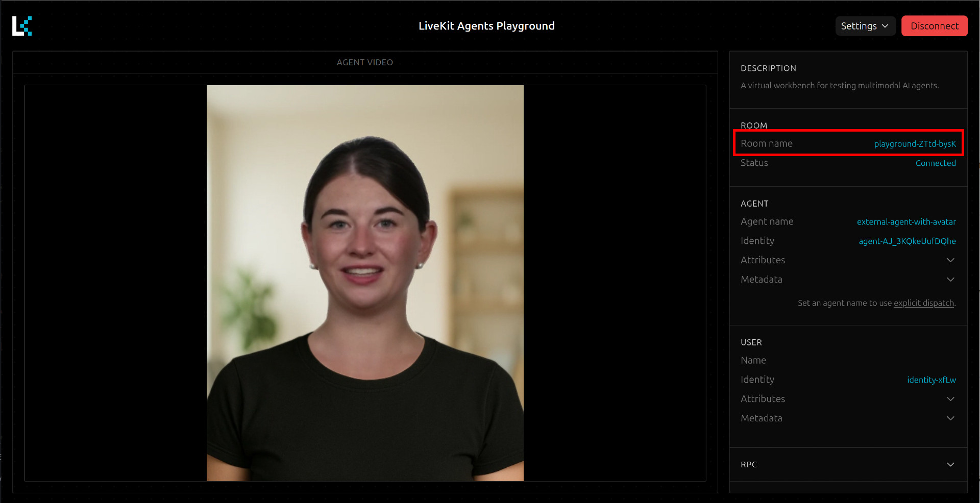Click the agent video feed
The width and height of the screenshot is (980, 503).
click(365, 283)
